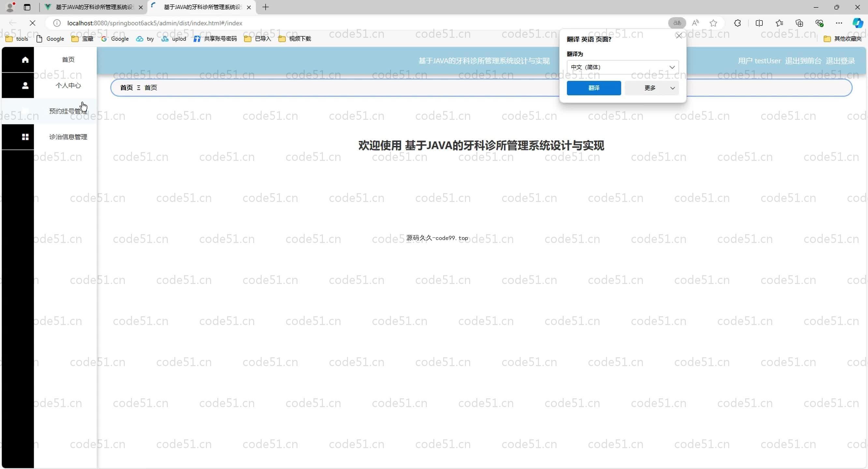Open the tab actions menu icon
This screenshot has width=868, height=469.
27,7
